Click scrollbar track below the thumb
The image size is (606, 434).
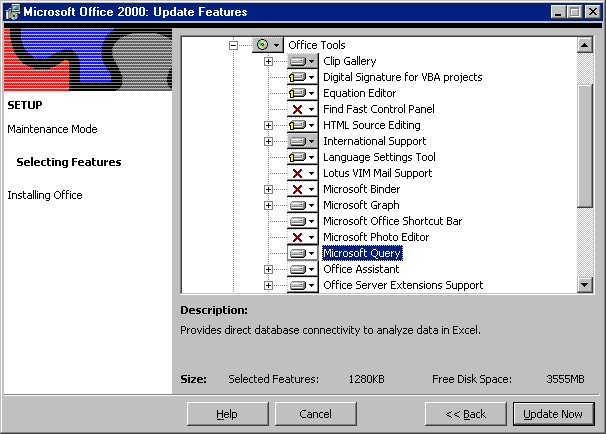pos(585,243)
